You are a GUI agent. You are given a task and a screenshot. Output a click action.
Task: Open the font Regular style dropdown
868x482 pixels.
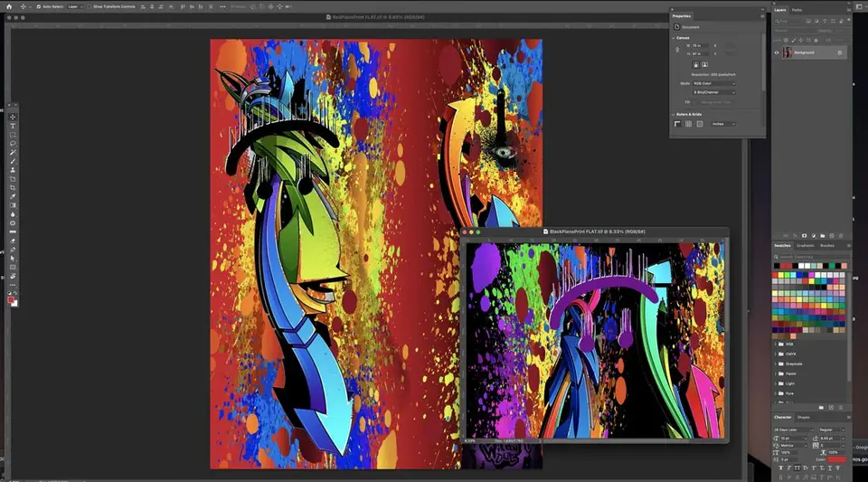[x=832, y=430]
